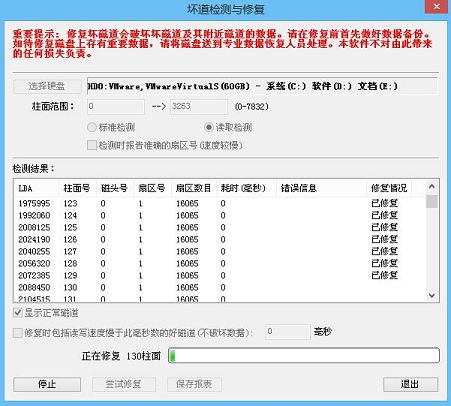Click the 保存报表 (Save report) button
Screen dimensions: 451x406
click(x=194, y=384)
